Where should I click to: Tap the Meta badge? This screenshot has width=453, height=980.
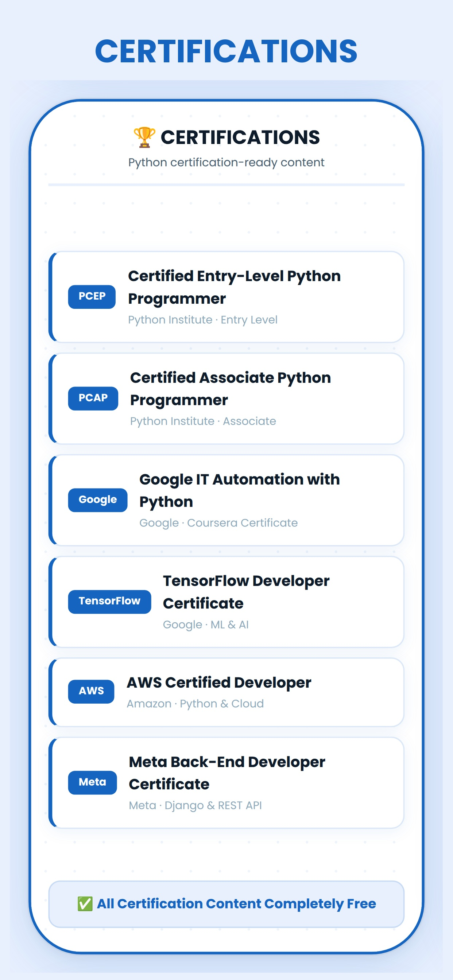(92, 782)
